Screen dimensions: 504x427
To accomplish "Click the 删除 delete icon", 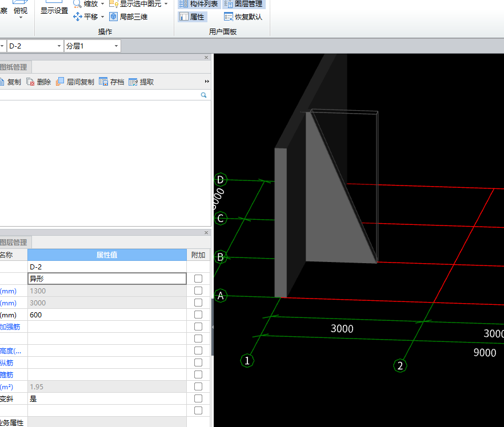I will point(30,82).
